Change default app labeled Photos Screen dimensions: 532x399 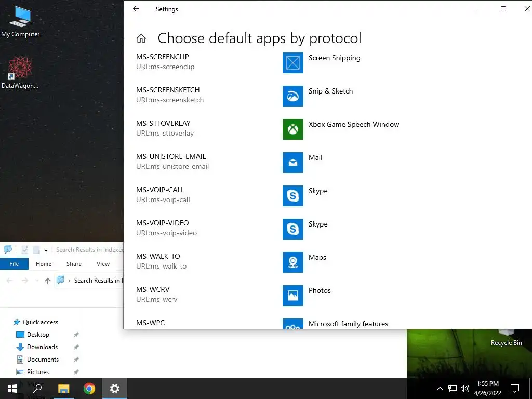pos(320,291)
